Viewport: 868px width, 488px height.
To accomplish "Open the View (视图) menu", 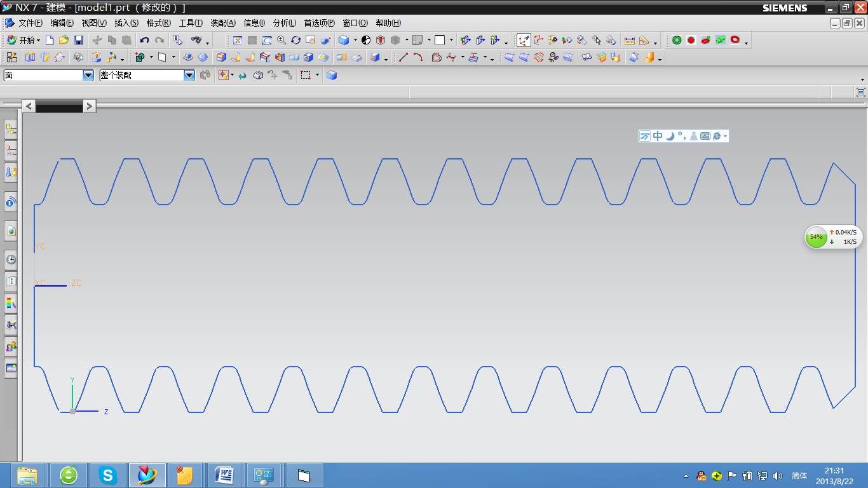I will [x=94, y=23].
